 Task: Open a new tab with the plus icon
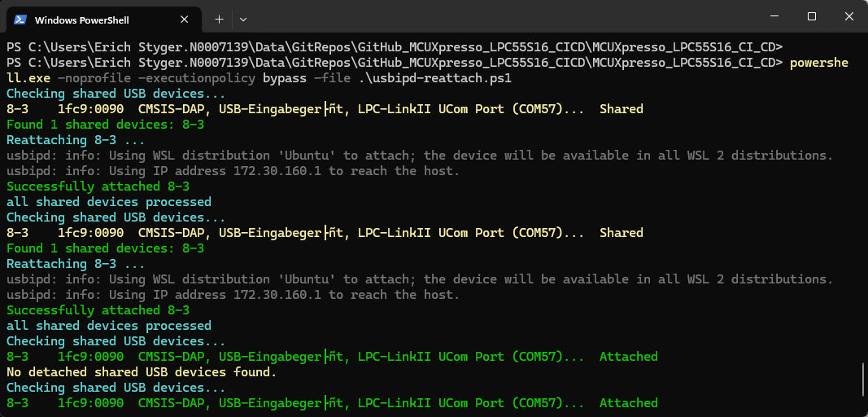coord(219,19)
